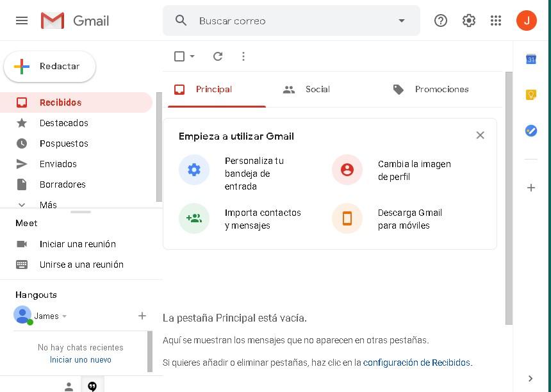
Task: Expand the Más folder list
Action: tap(47, 205)
